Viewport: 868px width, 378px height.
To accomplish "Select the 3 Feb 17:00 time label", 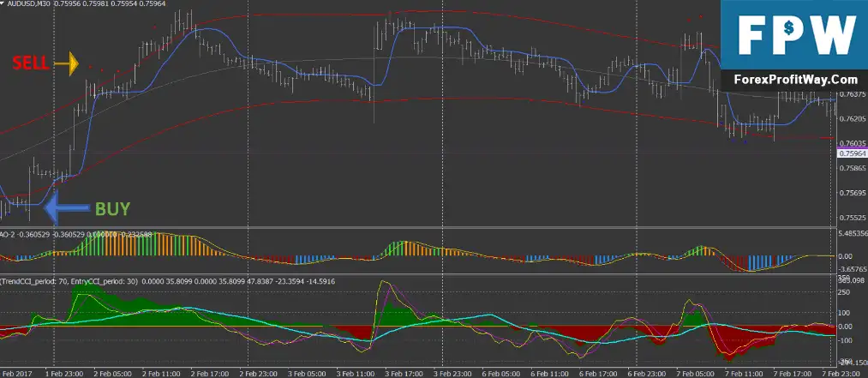I will pyautogui.click(x=404, y=374).
